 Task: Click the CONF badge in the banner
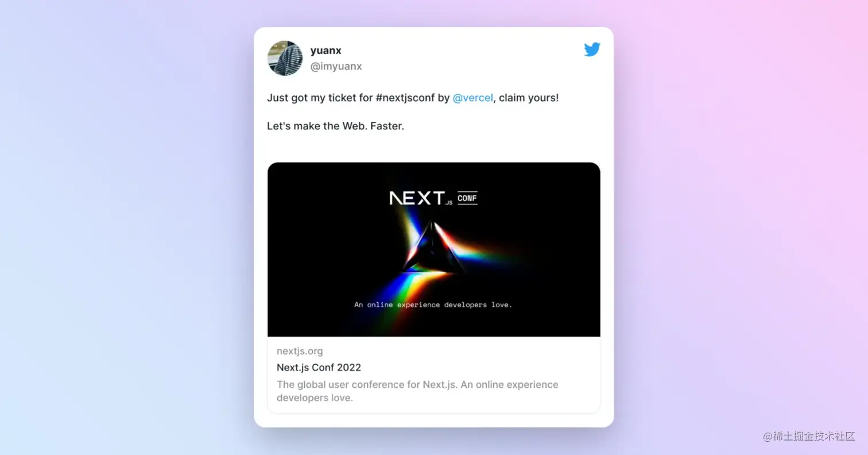(467, 198)
